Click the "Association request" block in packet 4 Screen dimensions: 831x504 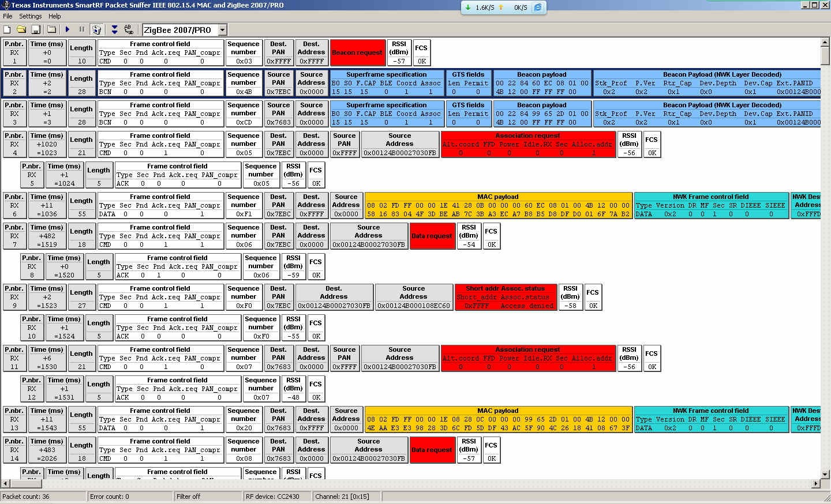coord(527,144)
